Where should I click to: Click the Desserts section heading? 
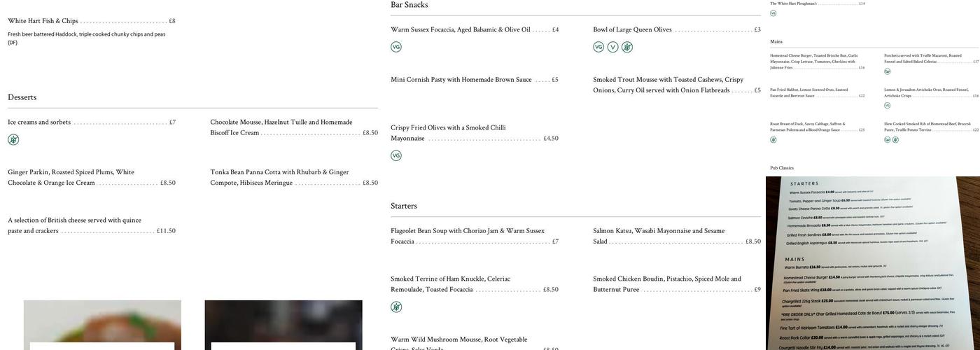(x=22, y=97)
